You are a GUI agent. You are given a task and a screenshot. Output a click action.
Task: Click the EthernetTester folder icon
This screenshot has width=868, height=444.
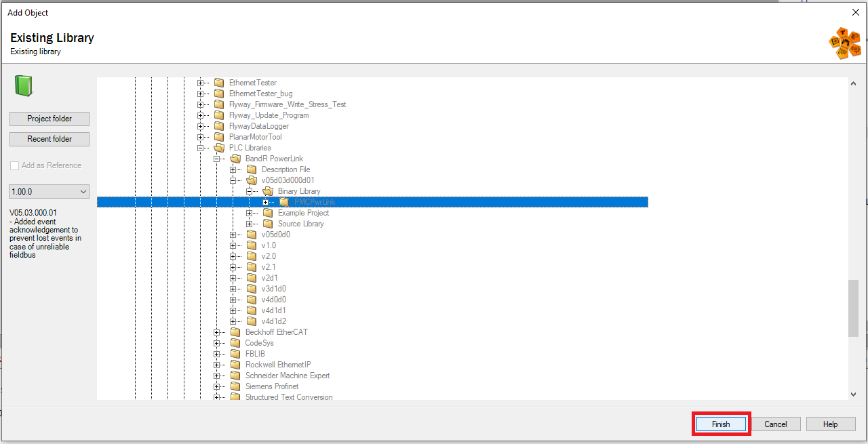tap(219, 83)
